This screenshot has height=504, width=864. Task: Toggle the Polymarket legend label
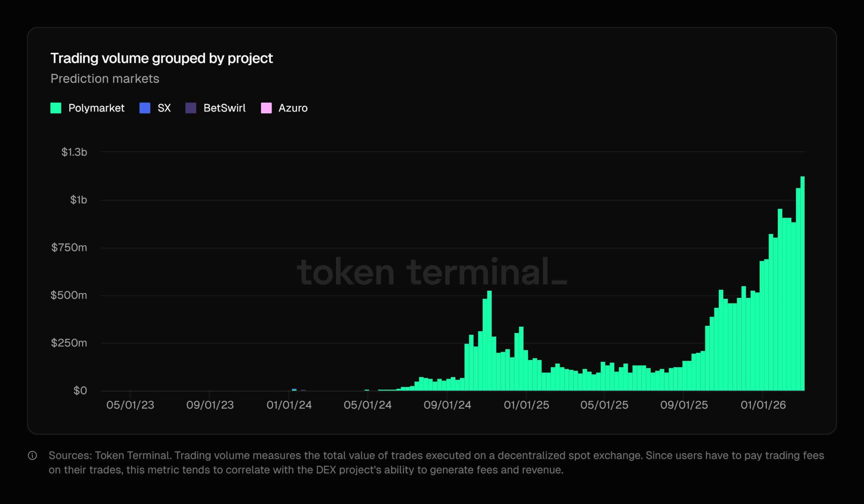click(96, 108)
